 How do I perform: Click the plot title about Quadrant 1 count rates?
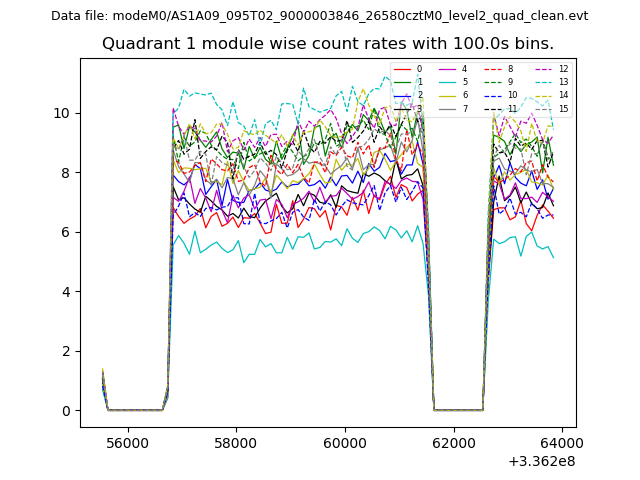pyautogui.click(x=327, y=44)
